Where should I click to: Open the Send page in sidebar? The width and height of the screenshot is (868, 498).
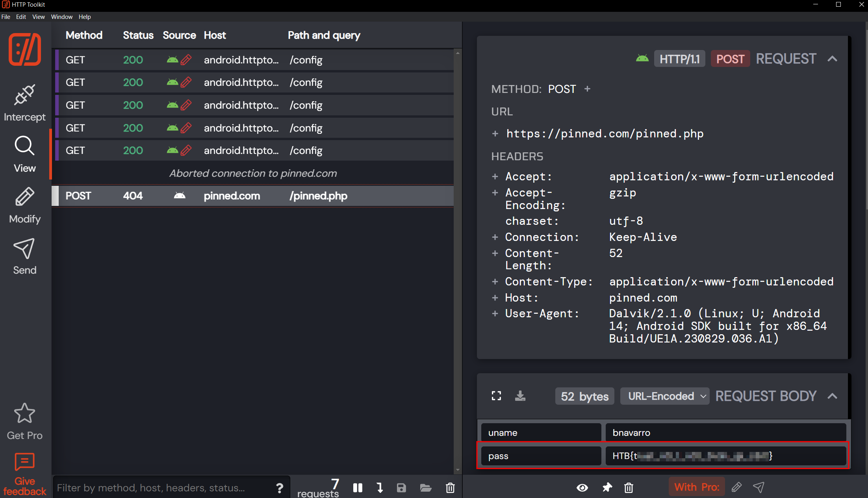pyautogui.click(x=24, y=257)
